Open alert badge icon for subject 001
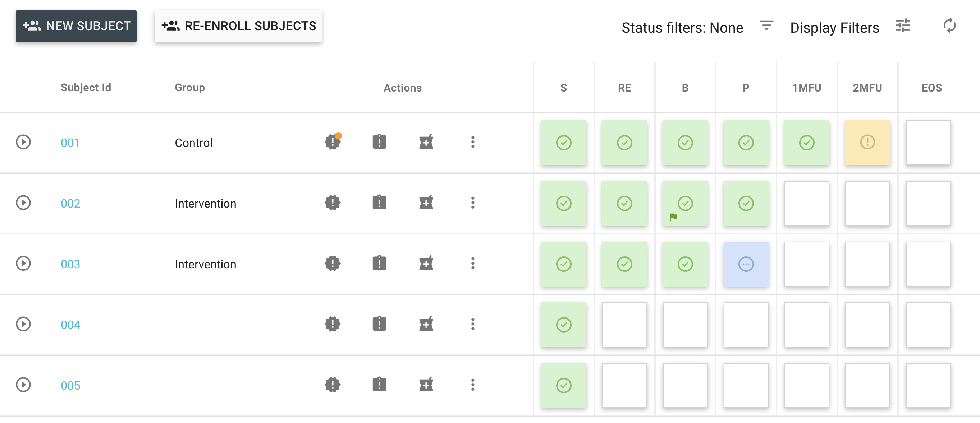Screen dimensions: 980x423 pyautogui.click(x=333, y=143)
